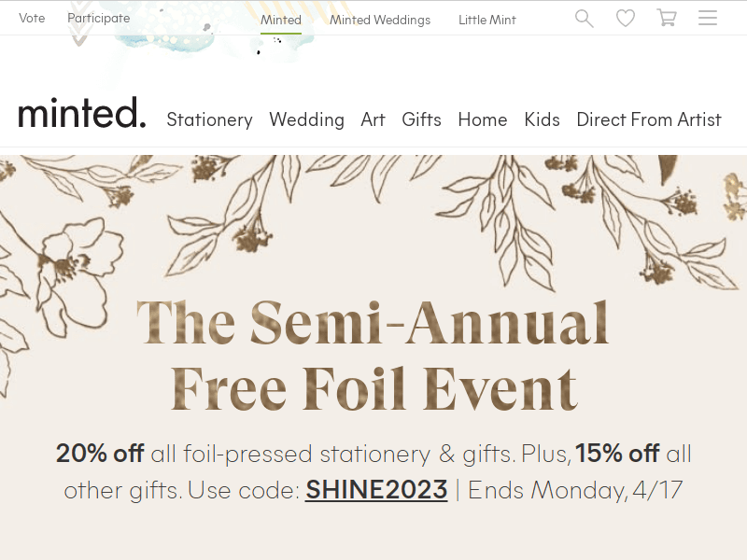747x560 pixels.
Task: Open Direct From Artist menu
Action: 648,119
